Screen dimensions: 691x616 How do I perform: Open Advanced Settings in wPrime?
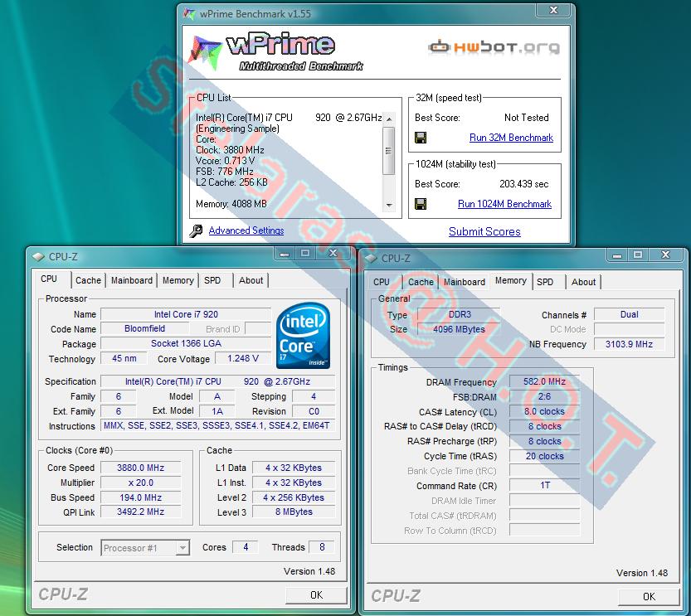pos(246,230)
